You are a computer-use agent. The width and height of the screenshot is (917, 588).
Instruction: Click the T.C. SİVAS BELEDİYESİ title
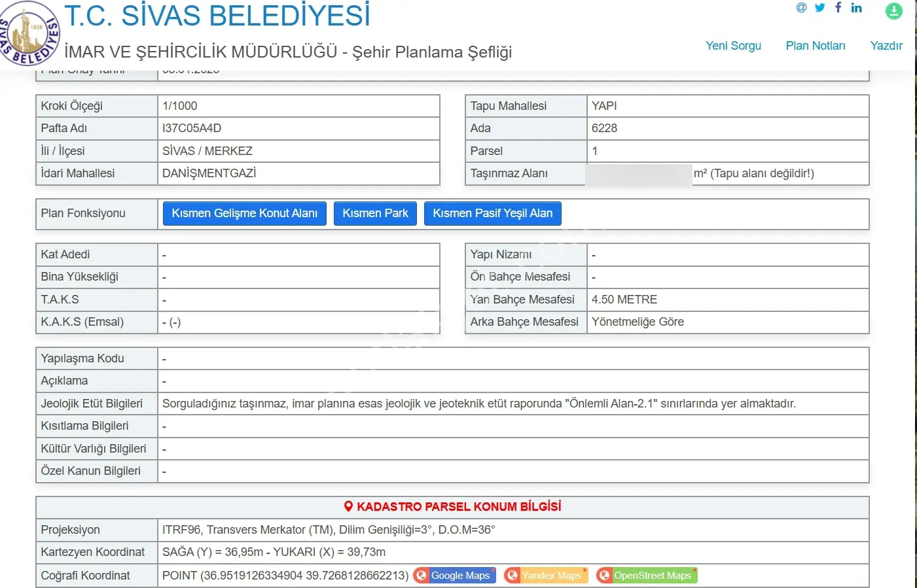[x=217, y=16]
